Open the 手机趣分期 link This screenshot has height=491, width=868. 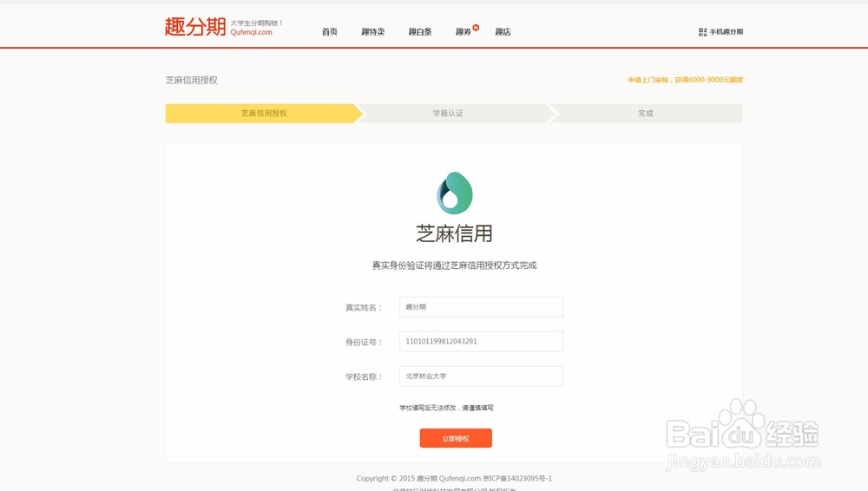(x=727, y=32)
